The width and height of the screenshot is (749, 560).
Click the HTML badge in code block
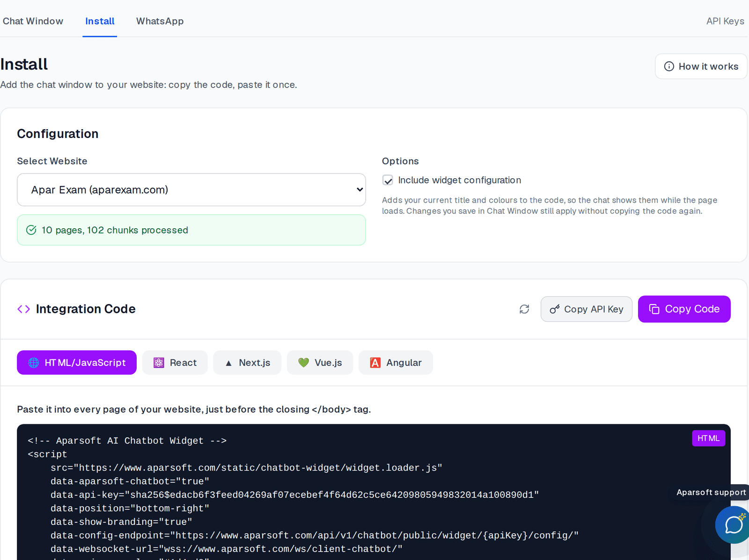coord(708,438)
